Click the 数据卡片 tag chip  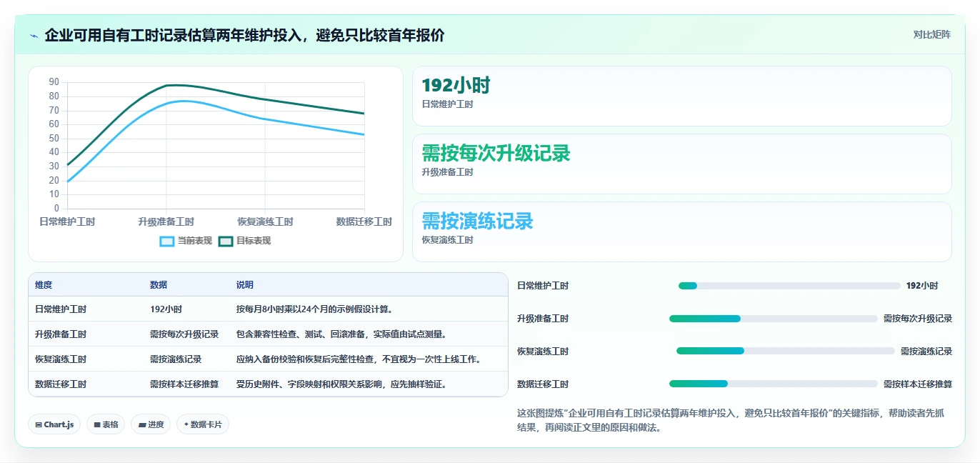[203, 424]
